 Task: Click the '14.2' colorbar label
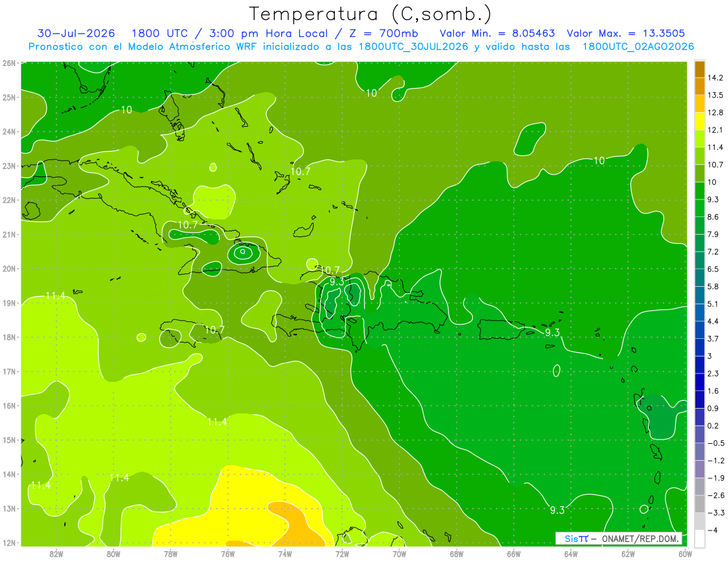click(715, 78)
